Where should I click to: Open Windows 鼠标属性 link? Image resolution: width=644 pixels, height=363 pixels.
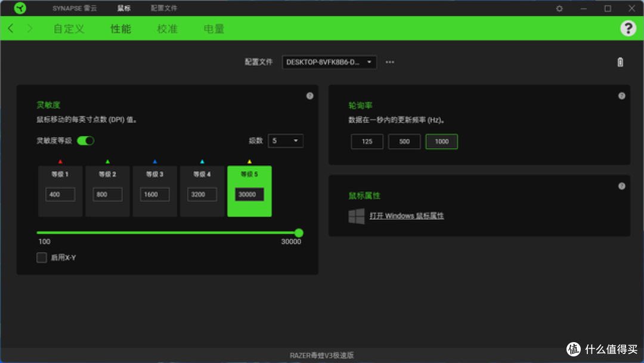click(x=407, y=216)
